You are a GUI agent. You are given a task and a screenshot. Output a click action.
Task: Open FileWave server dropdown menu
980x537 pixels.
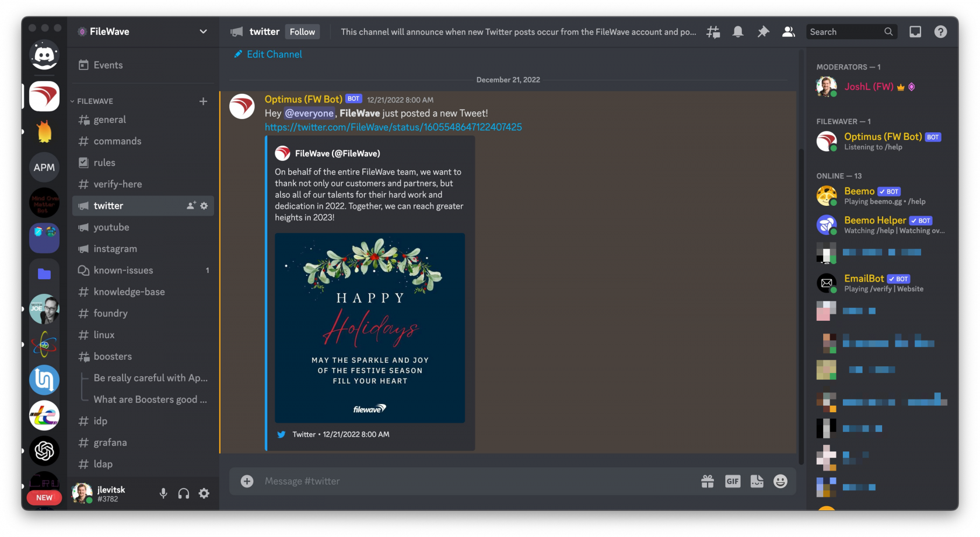(x=203, y=31)
